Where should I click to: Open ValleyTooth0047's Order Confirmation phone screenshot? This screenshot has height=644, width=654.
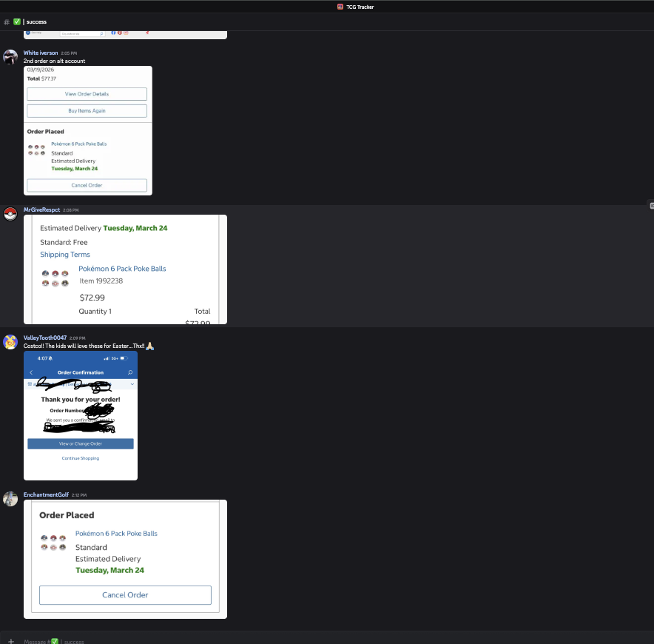(81, 416)
